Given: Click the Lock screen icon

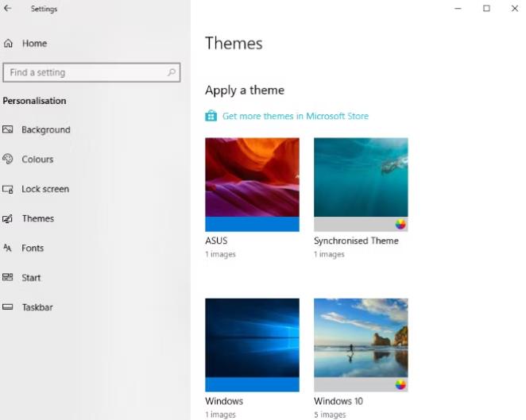Looking at the screenshot, I should [x=8, y=189].
